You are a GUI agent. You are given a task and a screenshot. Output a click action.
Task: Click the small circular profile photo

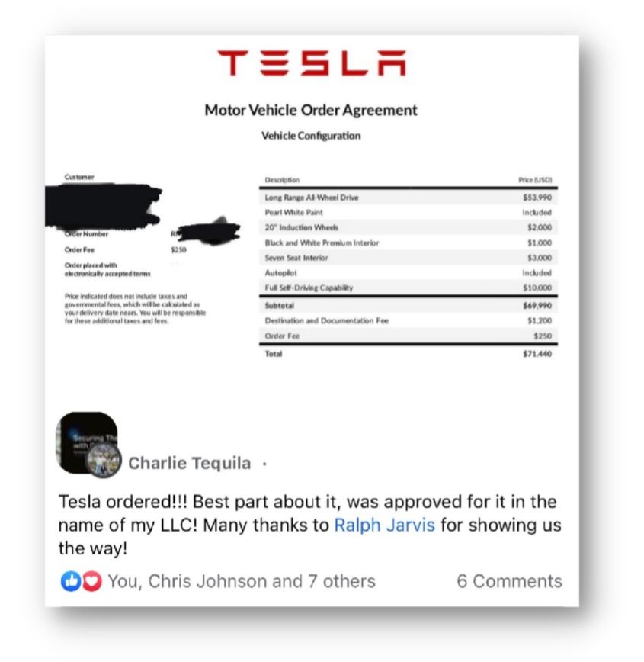[104, 461]
